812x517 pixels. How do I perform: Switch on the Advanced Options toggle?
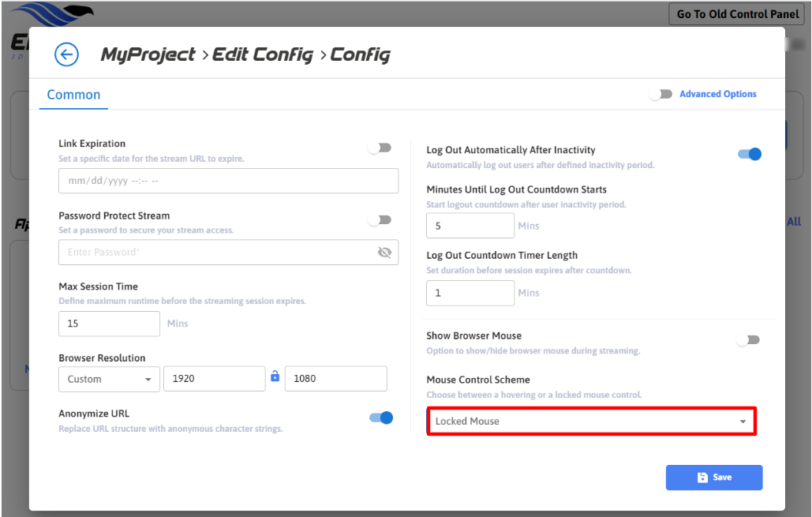pyautogui.click(x=660, y=94)
